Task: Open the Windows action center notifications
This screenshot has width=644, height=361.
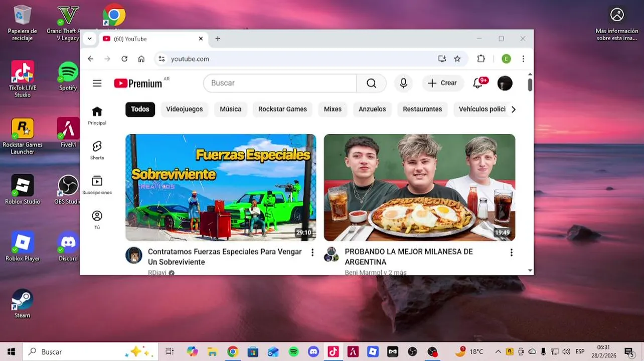Action: click(629, 351)
